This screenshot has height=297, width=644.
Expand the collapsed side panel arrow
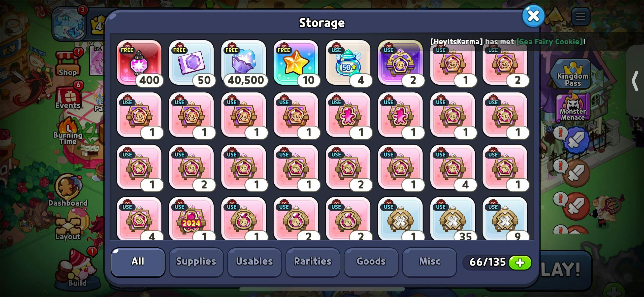635,81
